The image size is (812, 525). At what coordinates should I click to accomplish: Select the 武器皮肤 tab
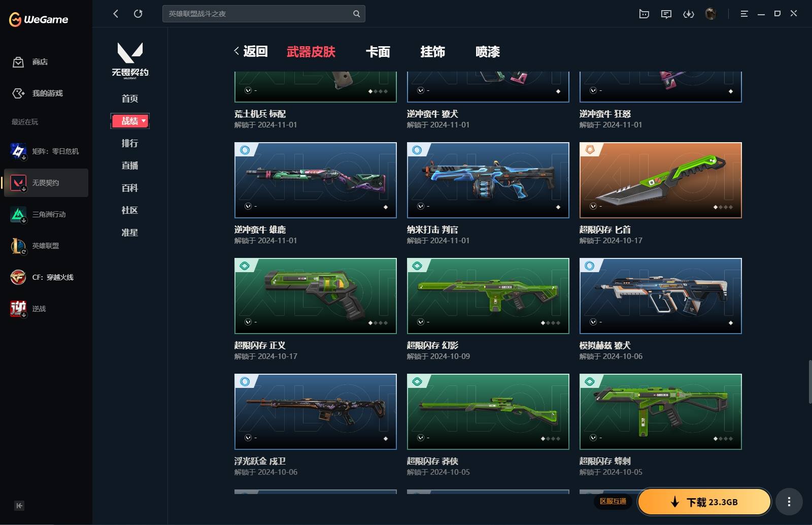(311, 52)
